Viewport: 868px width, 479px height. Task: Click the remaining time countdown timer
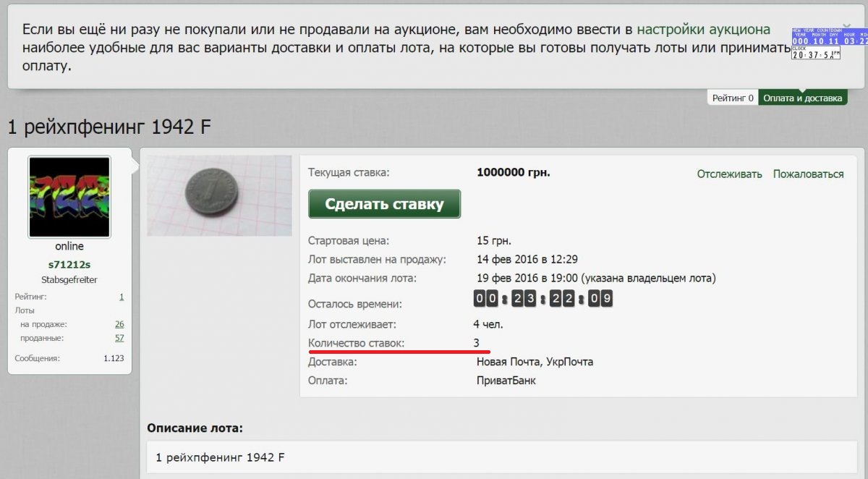543,298
